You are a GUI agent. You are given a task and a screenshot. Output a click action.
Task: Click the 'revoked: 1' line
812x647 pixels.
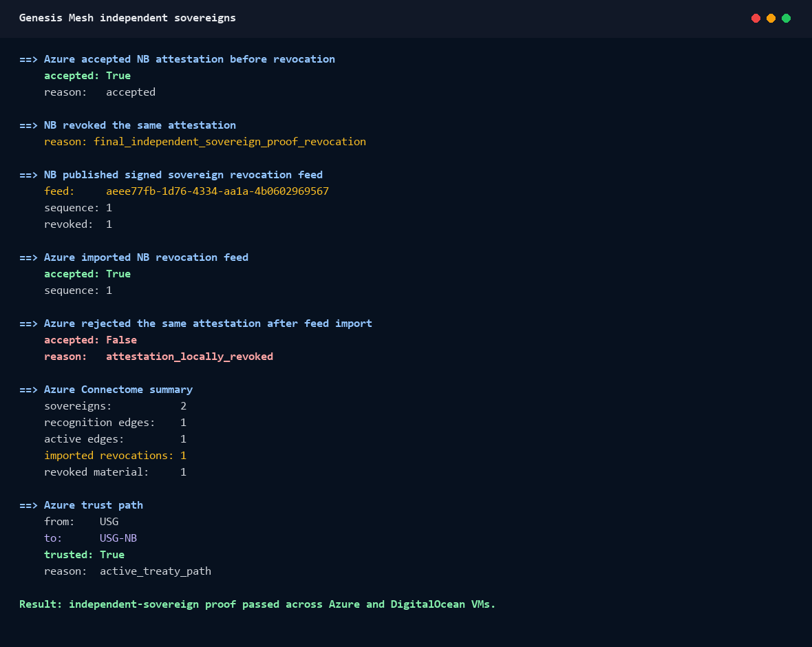[78, 224]
